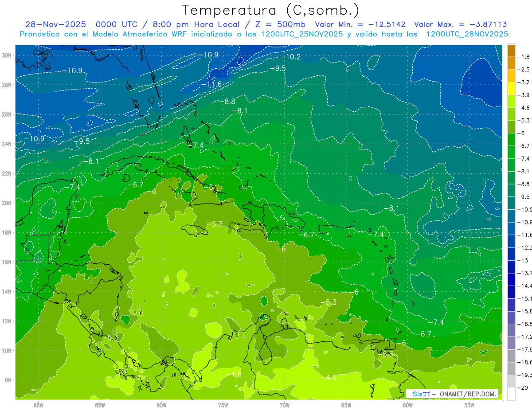
Task: Click latitude axis label "16N"
Action: point(8,262)
